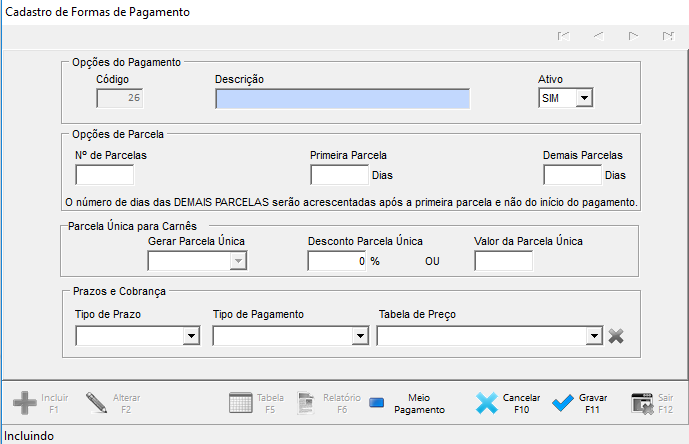The width and height of the screenshot is (689, 444).
Task: Go to first record arrow
Action: (564, 36)
